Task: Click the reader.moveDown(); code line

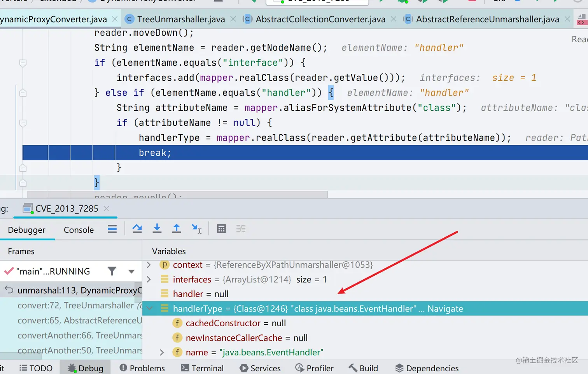Action: (x=144, y=33)
